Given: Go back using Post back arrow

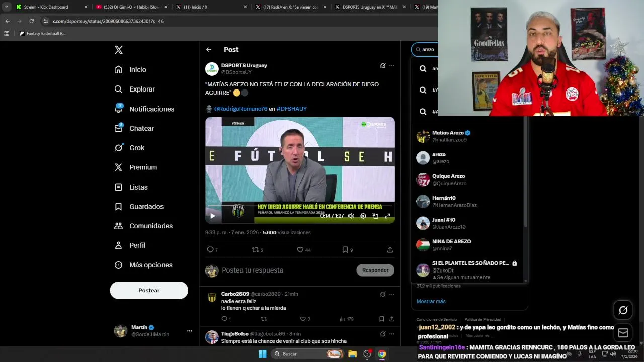Looking at the screenshot, I should pos(209,50).
